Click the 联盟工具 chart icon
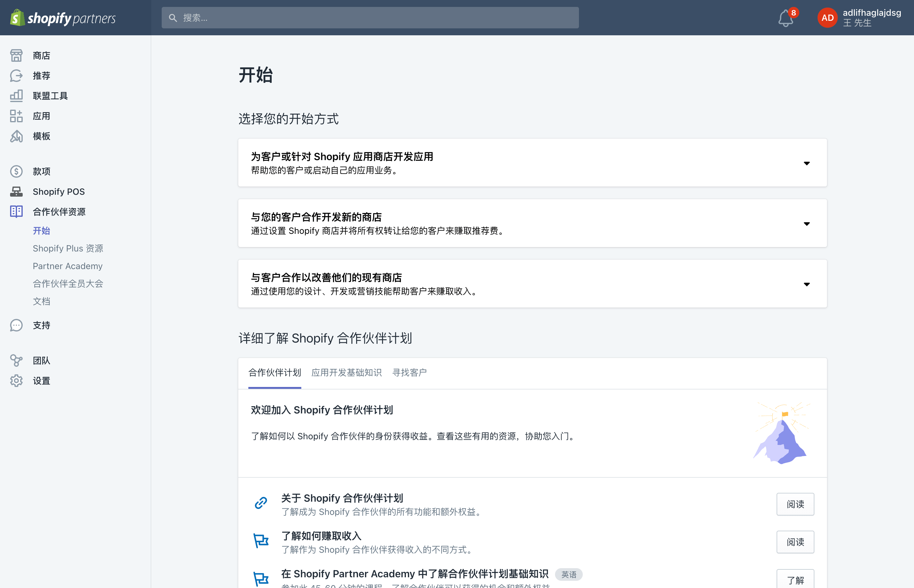The height and width of the screenshot is (588, 914). pos(16,96)
